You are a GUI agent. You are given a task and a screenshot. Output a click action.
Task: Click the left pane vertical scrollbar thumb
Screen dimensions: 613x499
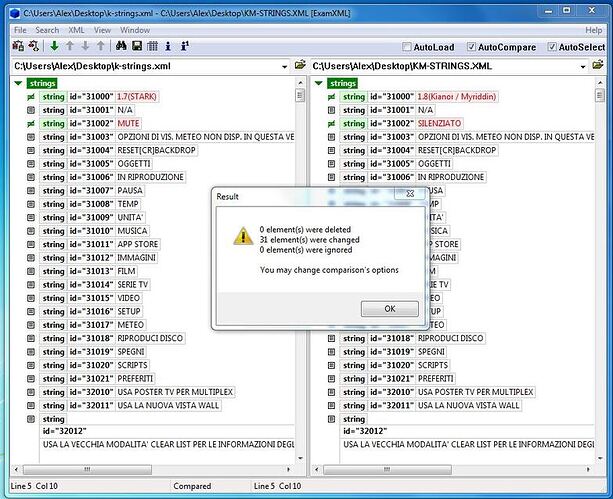click(300, 95)
